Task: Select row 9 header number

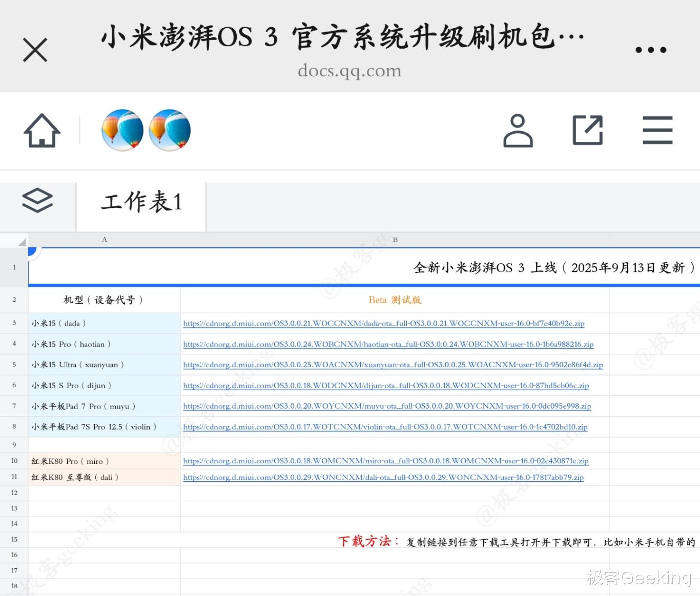Action: 14,445
